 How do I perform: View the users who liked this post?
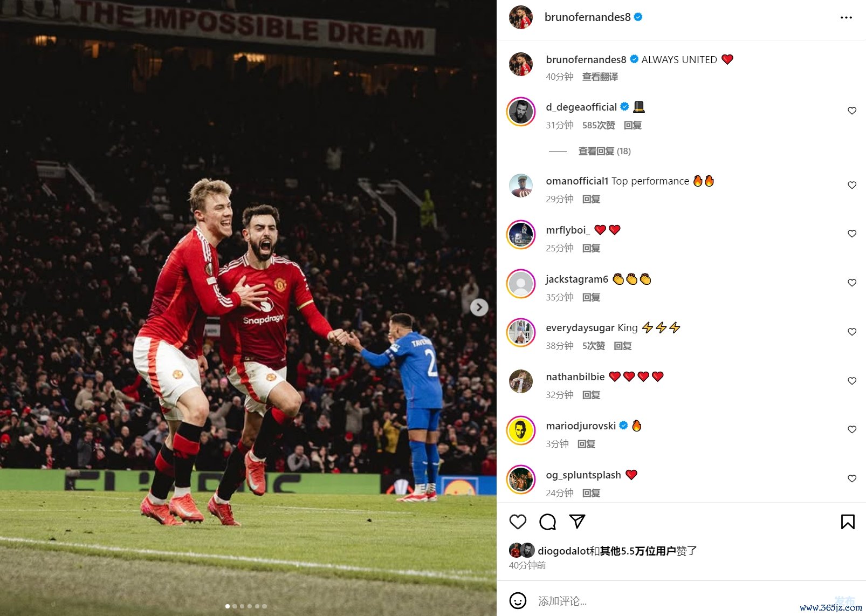638,551
